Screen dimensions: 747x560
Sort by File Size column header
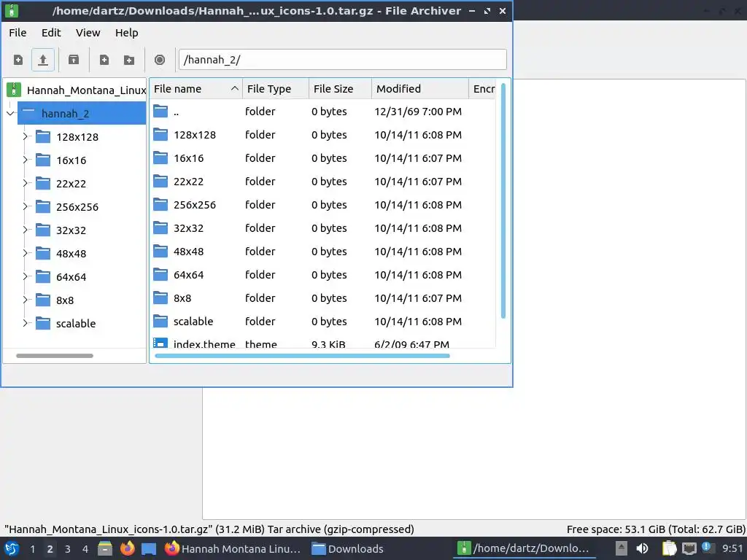[x=340, y=88]
